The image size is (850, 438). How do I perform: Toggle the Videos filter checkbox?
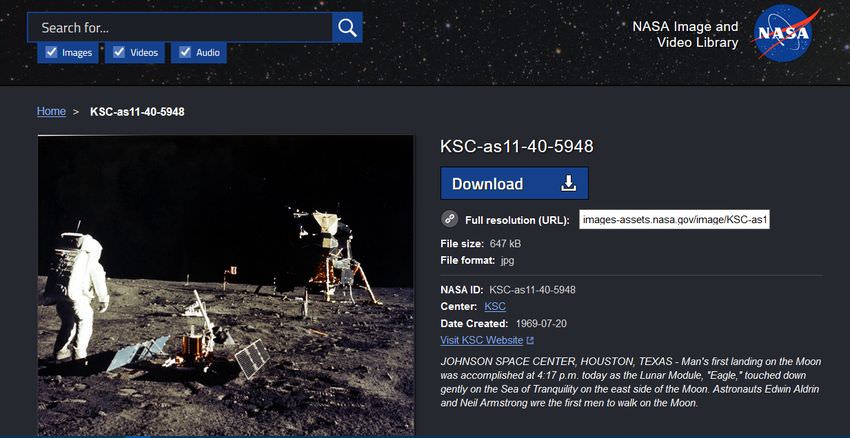click(119, 53)
